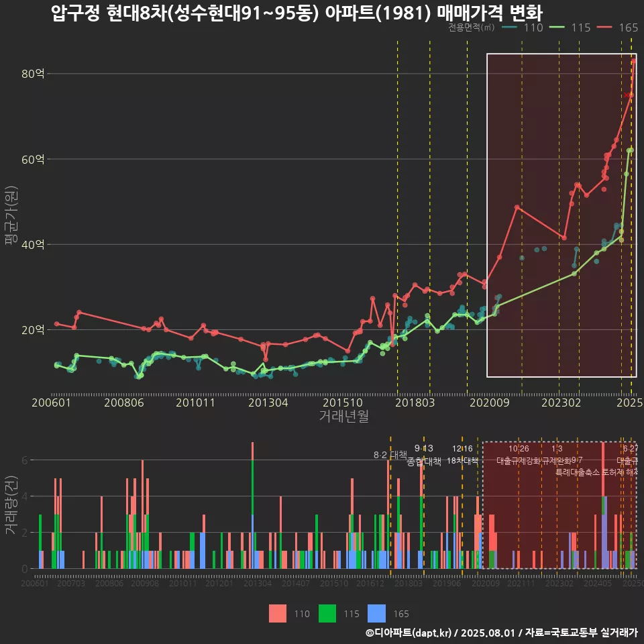Click the 202302 tick on the price chart
The width and height of the screenshot is (644, 644).
[x=561, y=402]
